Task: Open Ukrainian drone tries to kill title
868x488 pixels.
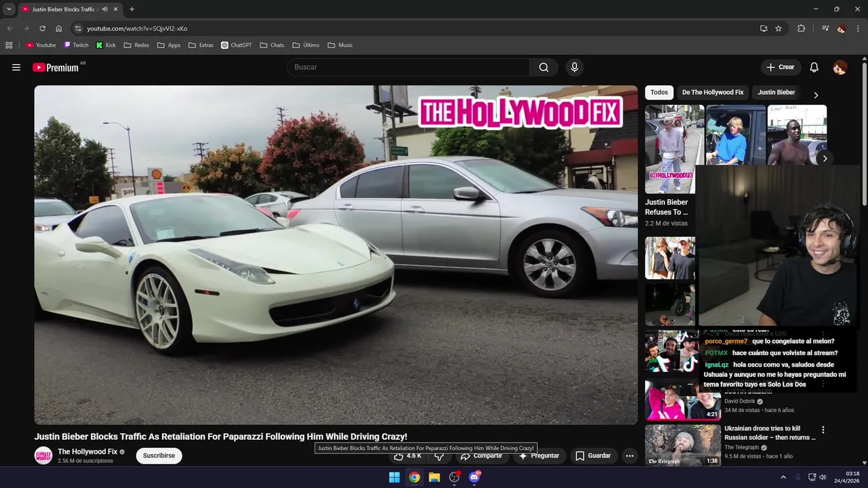Action: [770, 433]
